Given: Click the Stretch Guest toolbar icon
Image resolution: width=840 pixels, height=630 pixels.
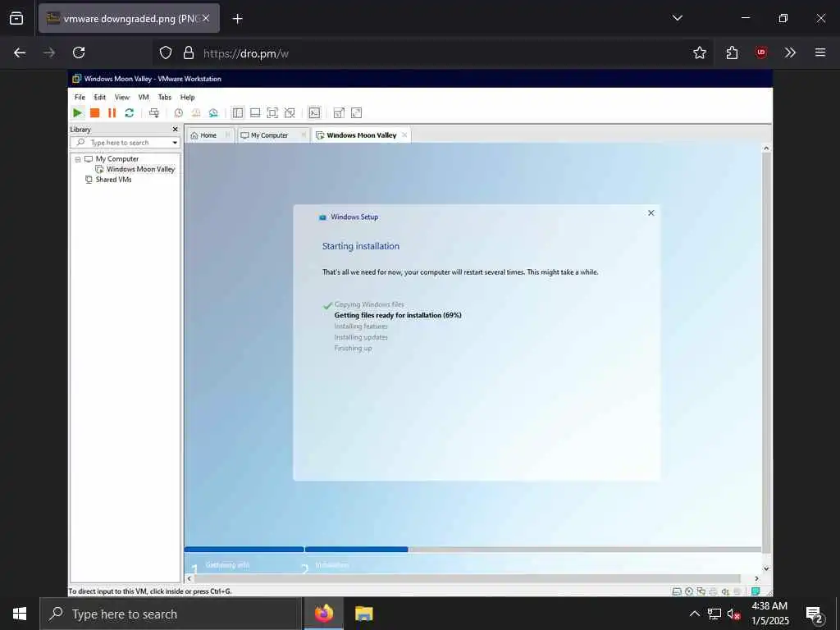Looking at the screenshot, I should (339, 112).
